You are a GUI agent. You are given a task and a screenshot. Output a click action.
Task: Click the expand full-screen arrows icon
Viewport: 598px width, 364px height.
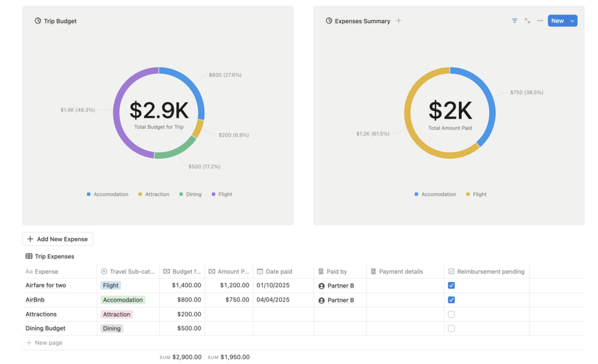[x=527, y=21]
